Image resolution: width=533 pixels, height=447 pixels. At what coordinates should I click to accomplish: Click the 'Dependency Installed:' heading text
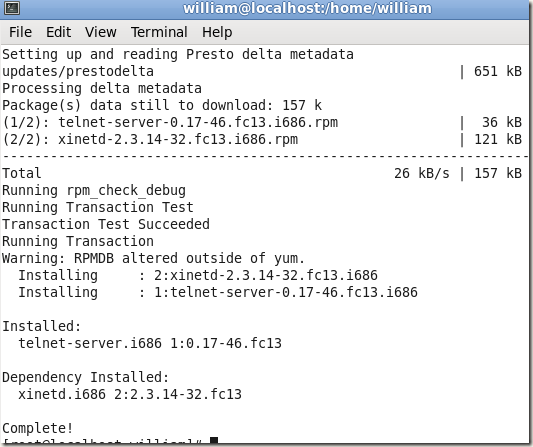[86, 377]
